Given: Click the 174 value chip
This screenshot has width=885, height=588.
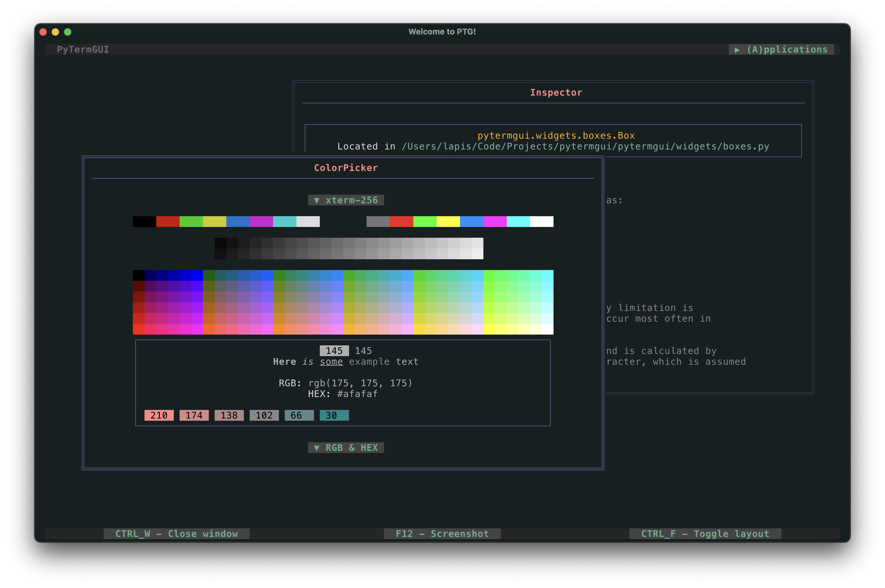Looking at the screenshot, I should point(194,415).
